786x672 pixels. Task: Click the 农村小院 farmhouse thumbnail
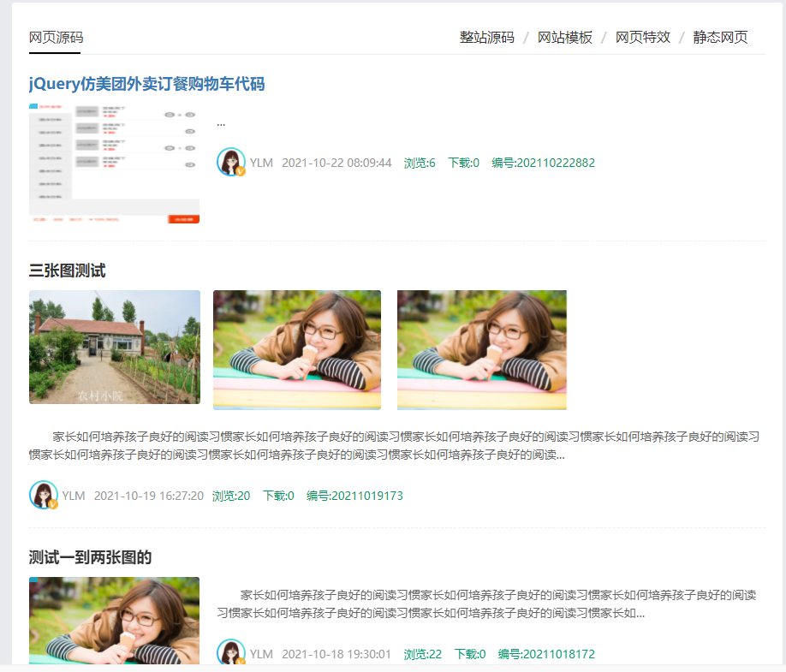click(114, 347)
